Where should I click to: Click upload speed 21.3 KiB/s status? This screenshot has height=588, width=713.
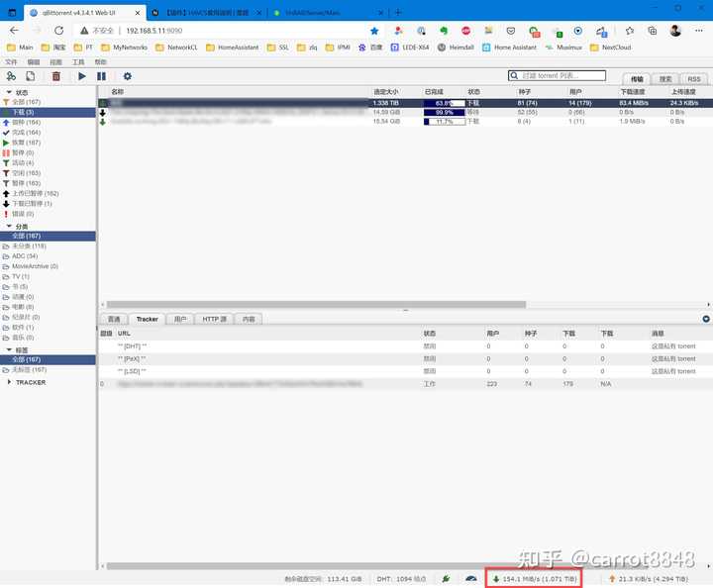pyautogui.click(x=651, y=579)
